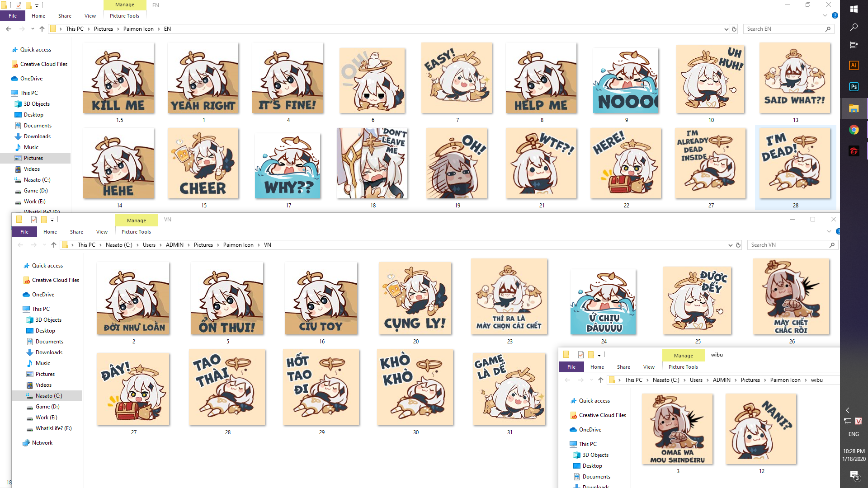The width and height of the screenshot is (868, 488).
Task: Open the Share tab in EN window
Action: click(x=65, y=16)
